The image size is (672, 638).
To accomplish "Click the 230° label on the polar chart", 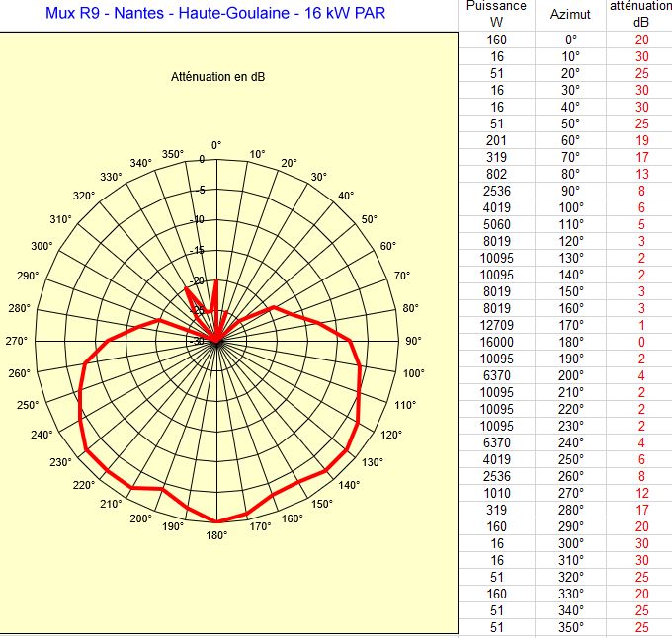I will [x=61, y=462].
